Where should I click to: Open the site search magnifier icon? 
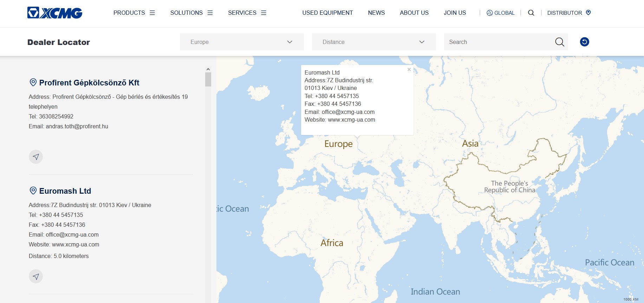531,13
